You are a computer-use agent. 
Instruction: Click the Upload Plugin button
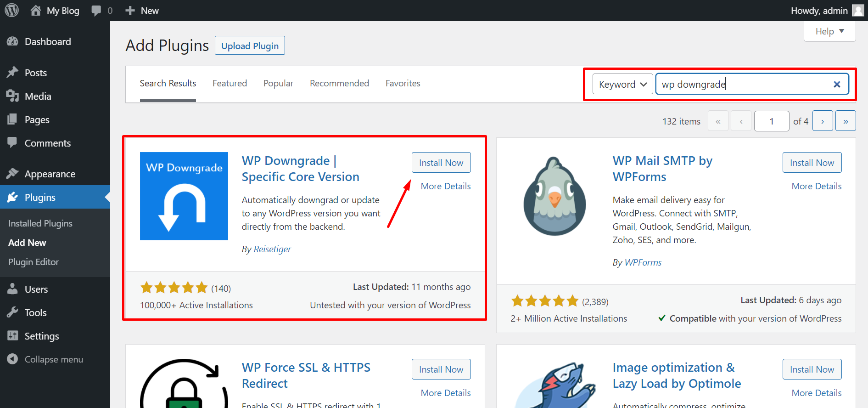tap(250, 45)
